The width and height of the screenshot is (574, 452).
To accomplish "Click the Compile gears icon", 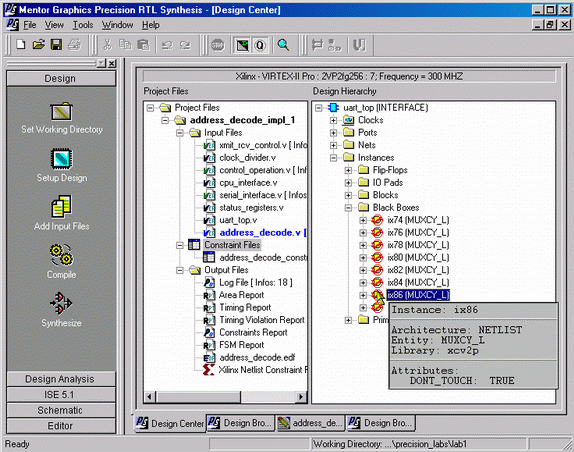I will (62, 255).
